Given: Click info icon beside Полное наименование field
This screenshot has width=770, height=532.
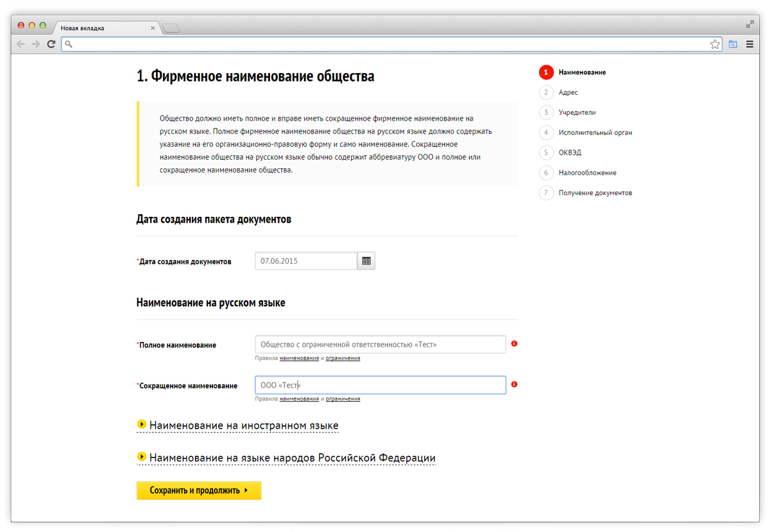Looking at the screenshot, I should pyautogui.click(x=514, y=344).
